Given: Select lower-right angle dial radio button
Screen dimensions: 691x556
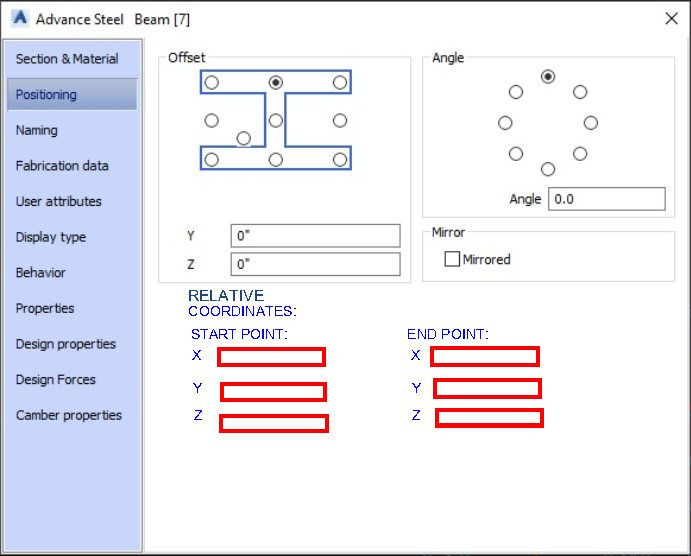Looking at the screenshot, I should pos(580,154).
